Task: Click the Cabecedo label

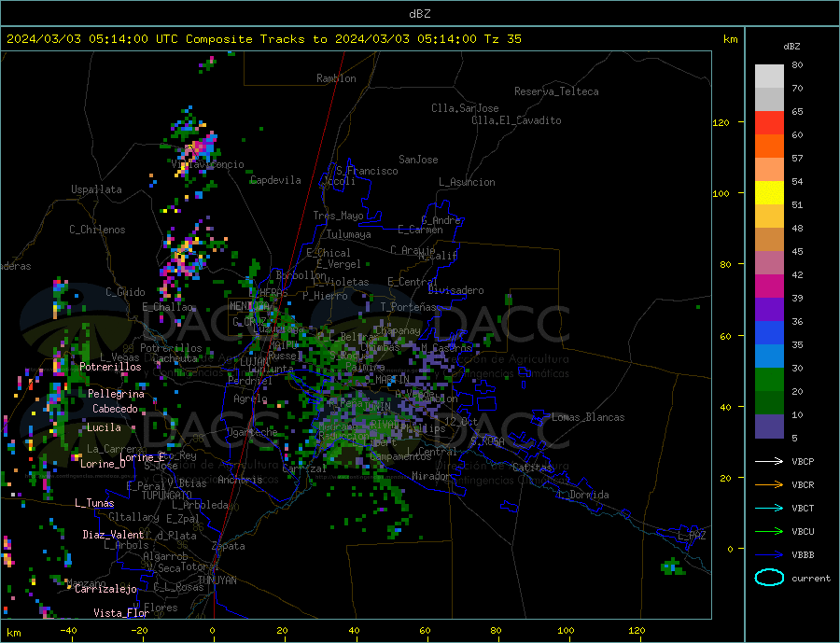Action: tap(115, 409)
